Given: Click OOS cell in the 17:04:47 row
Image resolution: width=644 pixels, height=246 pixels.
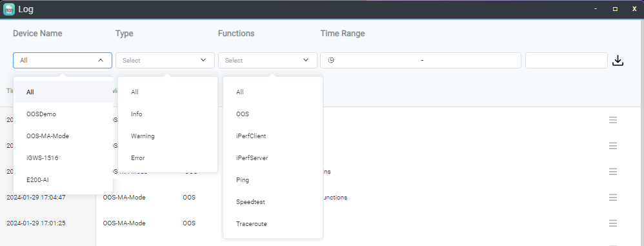Looking at the screenshot, I should click(x=189, y=198).
